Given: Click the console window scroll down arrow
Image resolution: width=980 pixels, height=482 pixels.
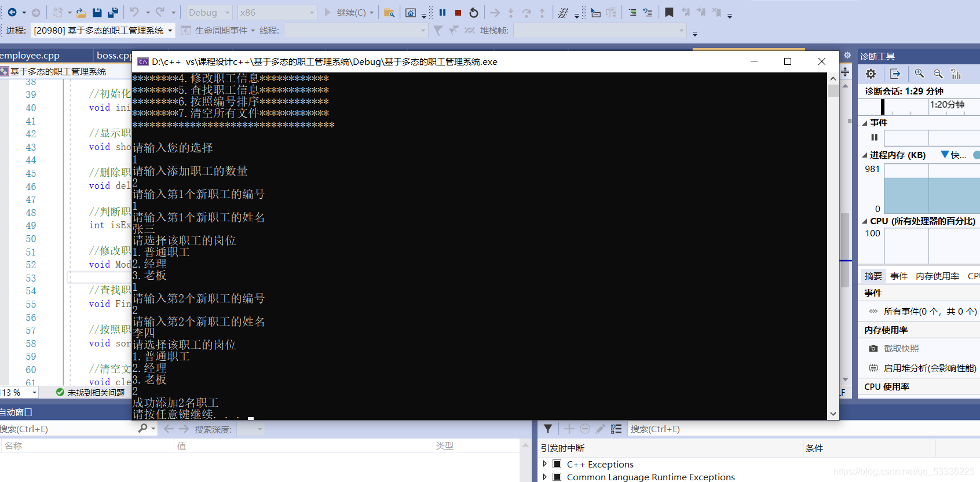Looking at the screenshot, I should coord(833,414).
